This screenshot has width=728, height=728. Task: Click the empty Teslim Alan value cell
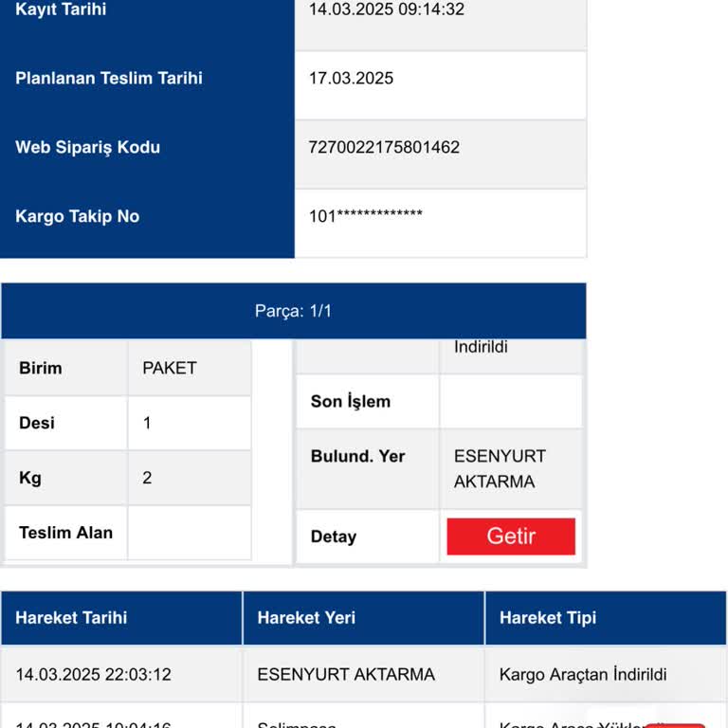tap(190, 533)
